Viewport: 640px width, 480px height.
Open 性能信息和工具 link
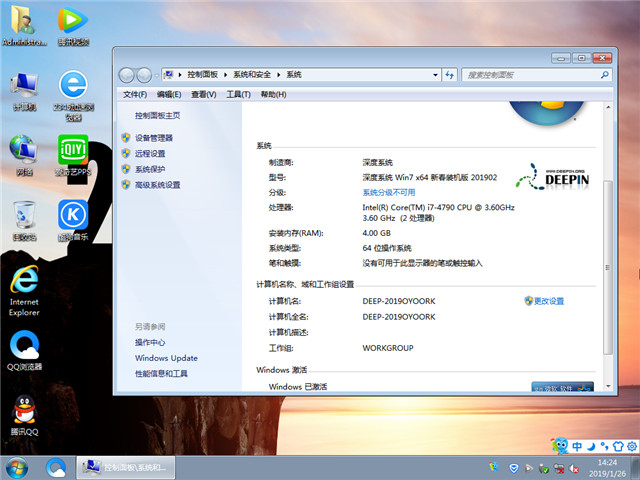(x=161, y=373)
